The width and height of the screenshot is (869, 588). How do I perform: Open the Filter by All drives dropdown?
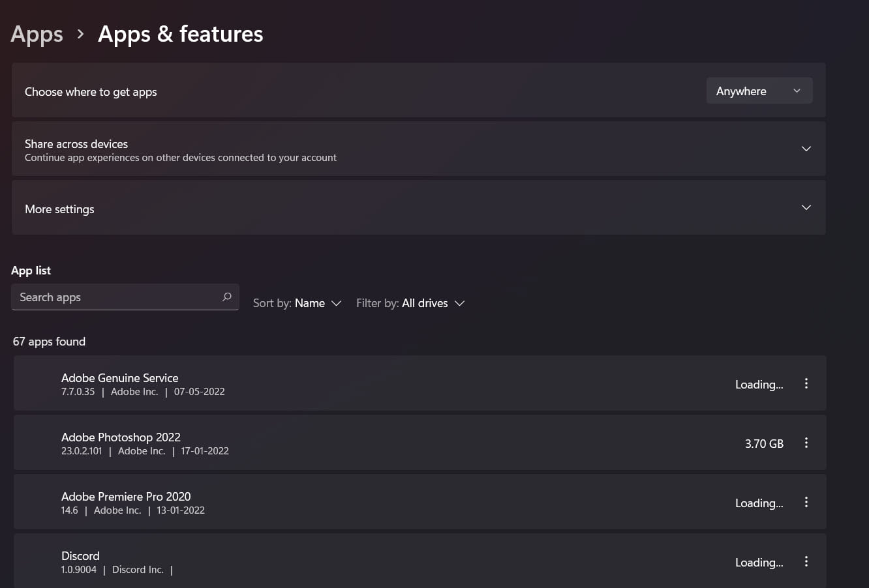(x=410, y=303)
